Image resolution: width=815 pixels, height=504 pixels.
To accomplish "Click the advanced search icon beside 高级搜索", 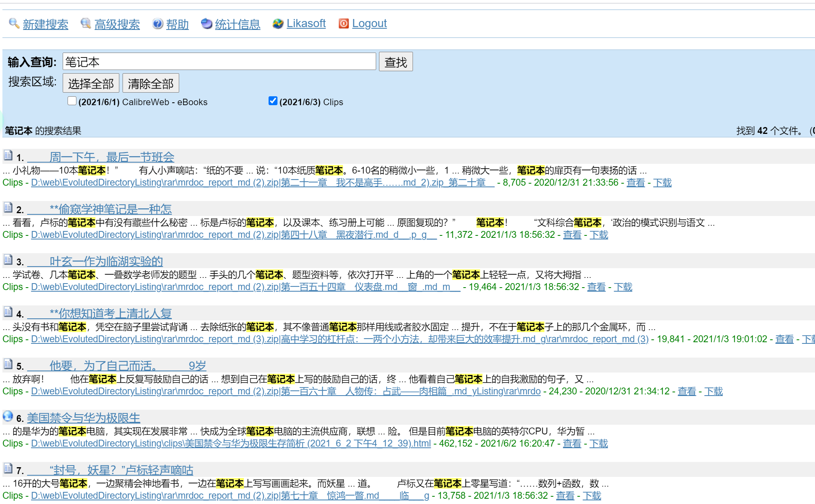I will (85, 23).
